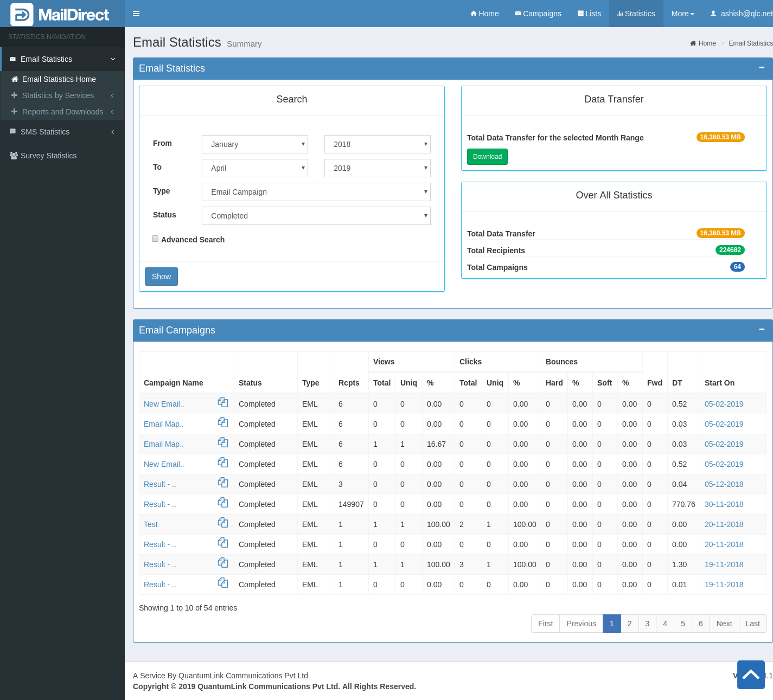Viewport: 773px width, 700px height.
Task: Expand Reports and Downloads sidebar item
Action: (62, 112)
